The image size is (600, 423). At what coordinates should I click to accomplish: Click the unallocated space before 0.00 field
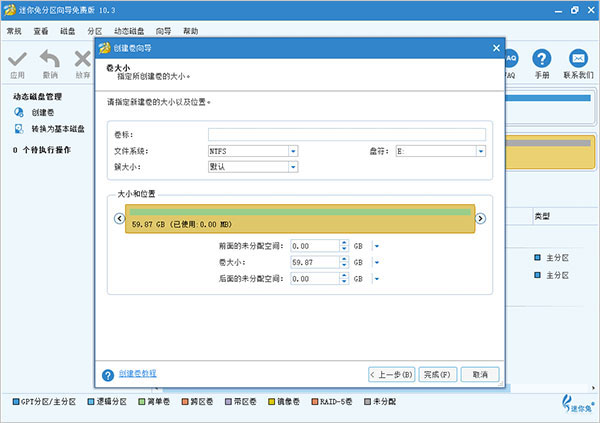(x=315, y=246)
